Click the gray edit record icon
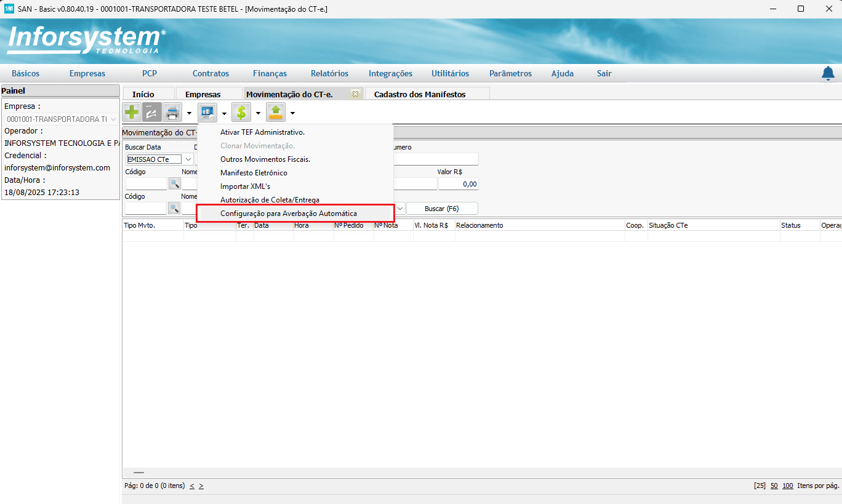The height and width of the screenshot is (504, 842). point(152,113)
